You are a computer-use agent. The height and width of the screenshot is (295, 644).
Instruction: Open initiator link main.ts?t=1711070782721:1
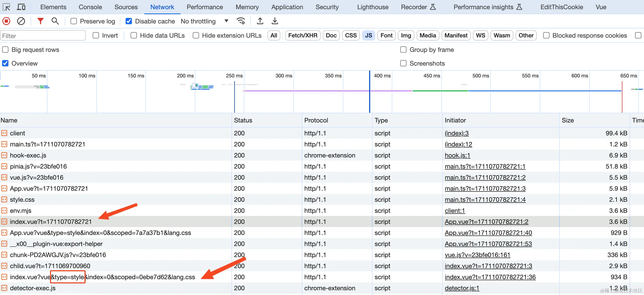coord(485,166)
